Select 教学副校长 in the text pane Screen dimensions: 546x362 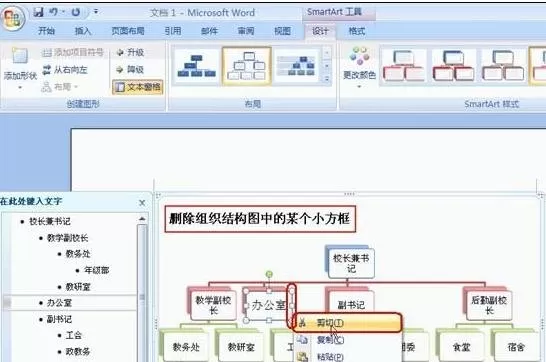pos(68,238)
